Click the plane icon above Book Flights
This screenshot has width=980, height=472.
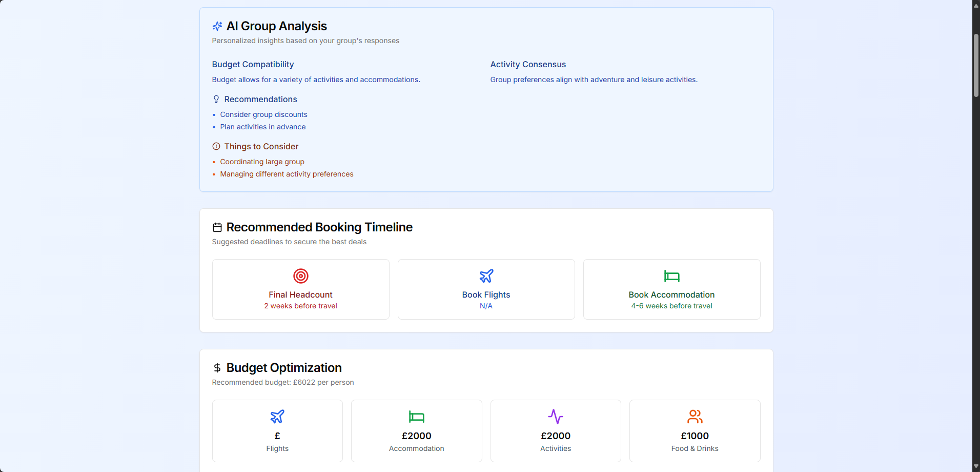coord(486,276)
